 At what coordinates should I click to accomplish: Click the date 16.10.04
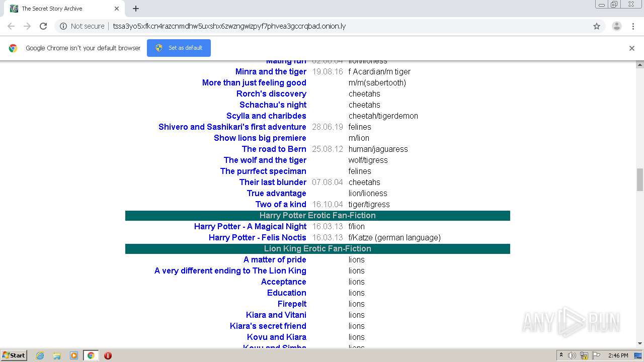click(x=328, y=204)
